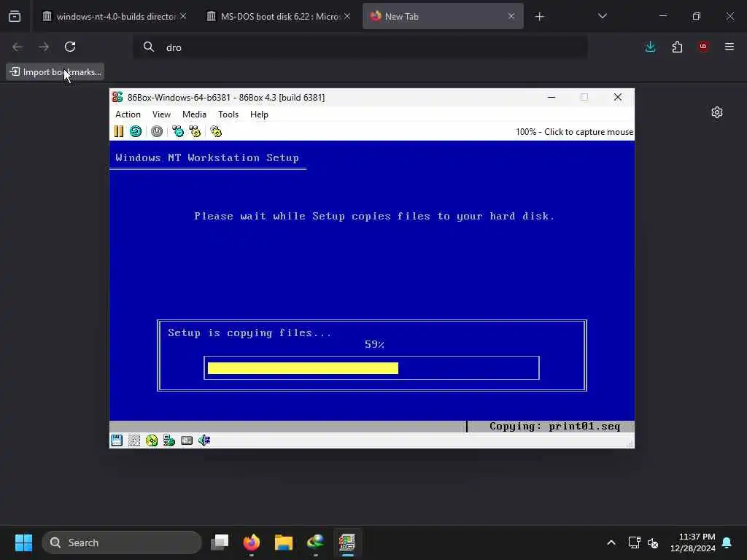The height and width of the screenshot is (560, 747).
Task: Open the 86Box Help menu
Action: 259,114
